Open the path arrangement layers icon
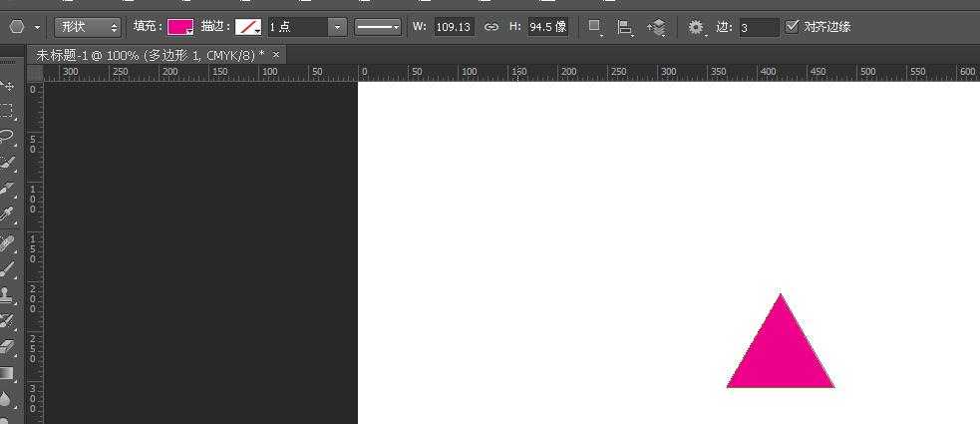The image size is (980, 424). coord(657,27)
